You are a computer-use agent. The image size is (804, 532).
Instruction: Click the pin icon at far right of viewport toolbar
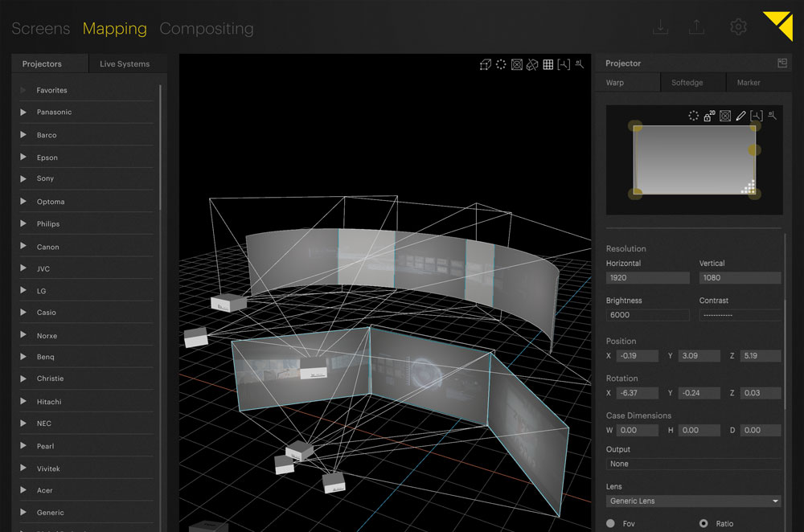580,64
